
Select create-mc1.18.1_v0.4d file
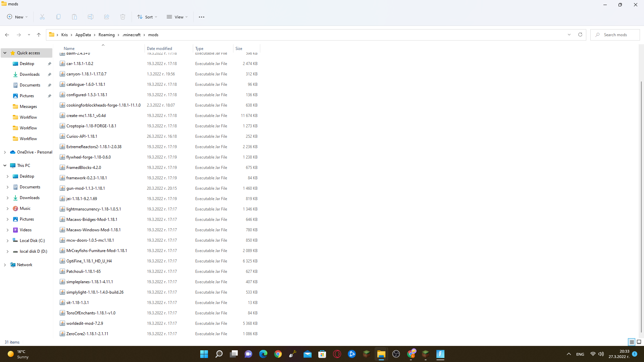tap(86, 116)
